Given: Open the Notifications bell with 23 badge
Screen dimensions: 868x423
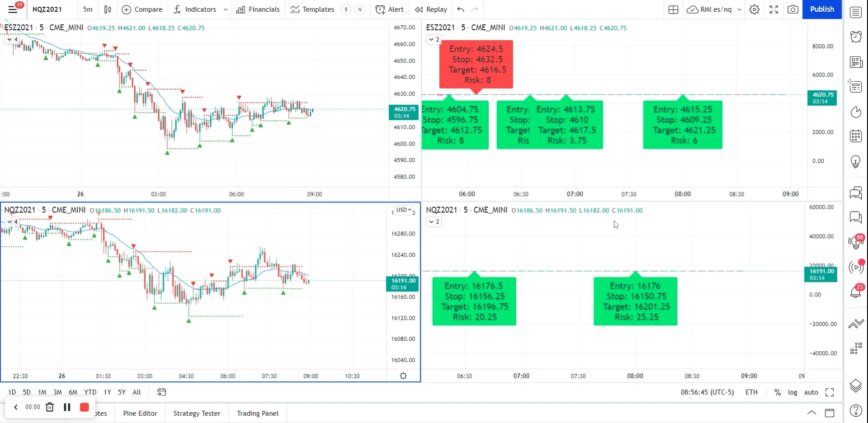Looking at the screenshot, I should (856, 291).
